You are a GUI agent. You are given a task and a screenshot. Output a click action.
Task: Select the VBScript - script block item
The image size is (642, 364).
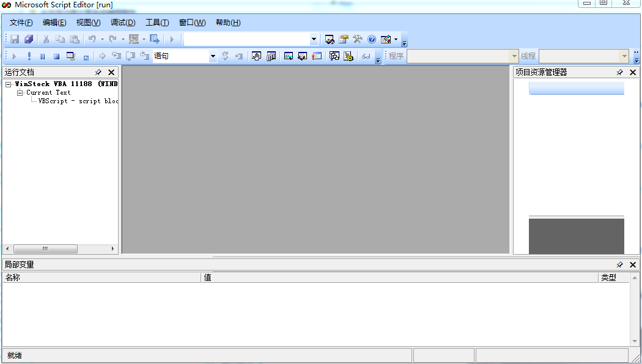[x=78, y=101]
